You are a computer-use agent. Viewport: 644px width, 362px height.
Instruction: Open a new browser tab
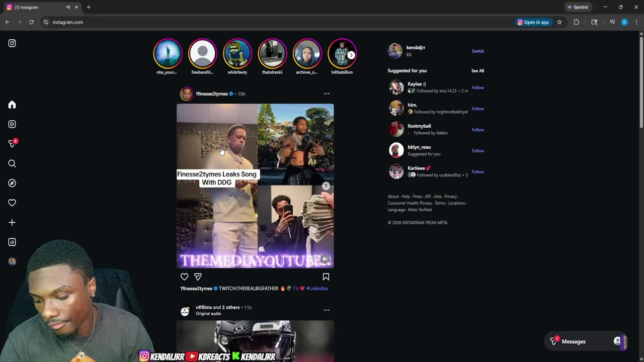click(88, 7)
